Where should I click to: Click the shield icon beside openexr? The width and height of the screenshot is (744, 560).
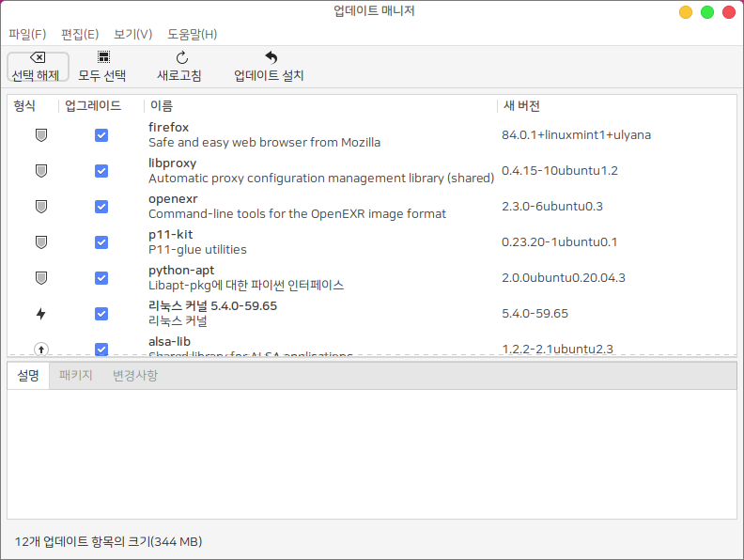40,207
